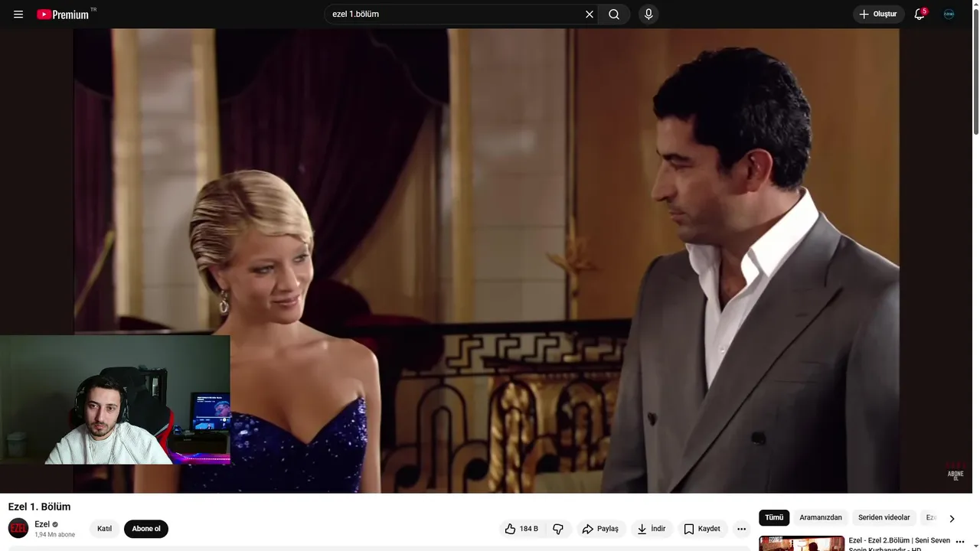Clear the search box text
The height and width of the screenshot is (551, 980).
[x=590, y=15]
